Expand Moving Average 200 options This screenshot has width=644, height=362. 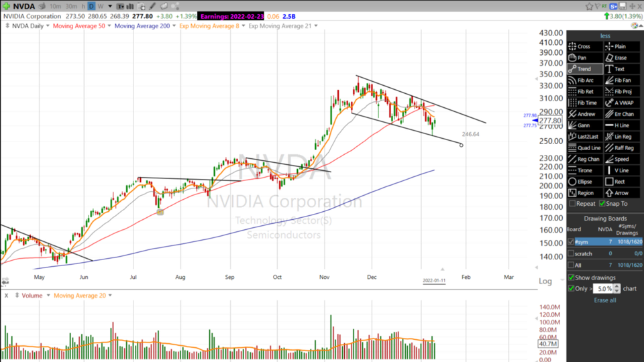point(174,26)
